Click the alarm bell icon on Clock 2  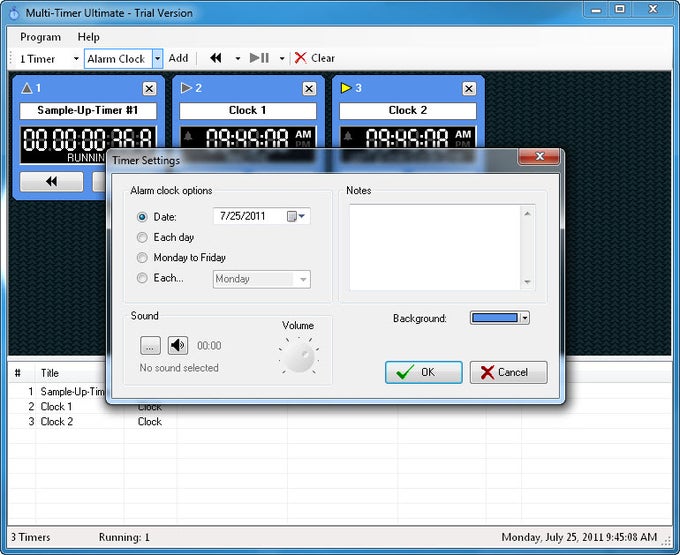click(x=348, y=136)
